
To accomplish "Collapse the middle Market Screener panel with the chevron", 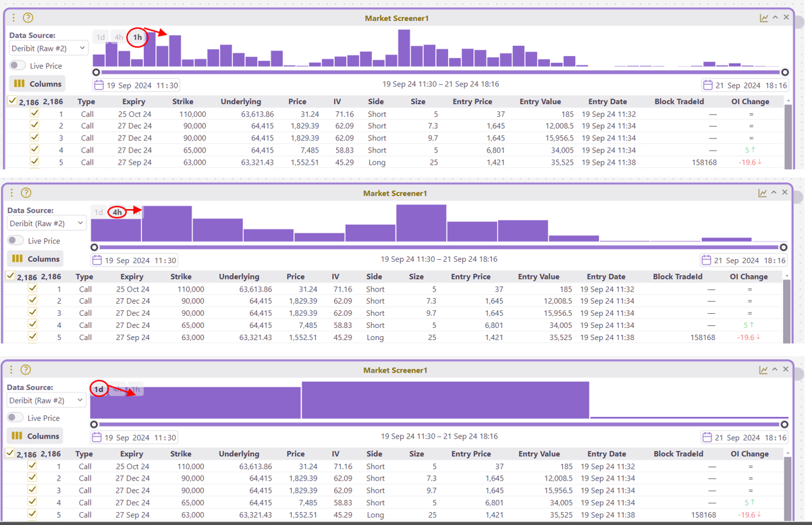I will 774,192.
